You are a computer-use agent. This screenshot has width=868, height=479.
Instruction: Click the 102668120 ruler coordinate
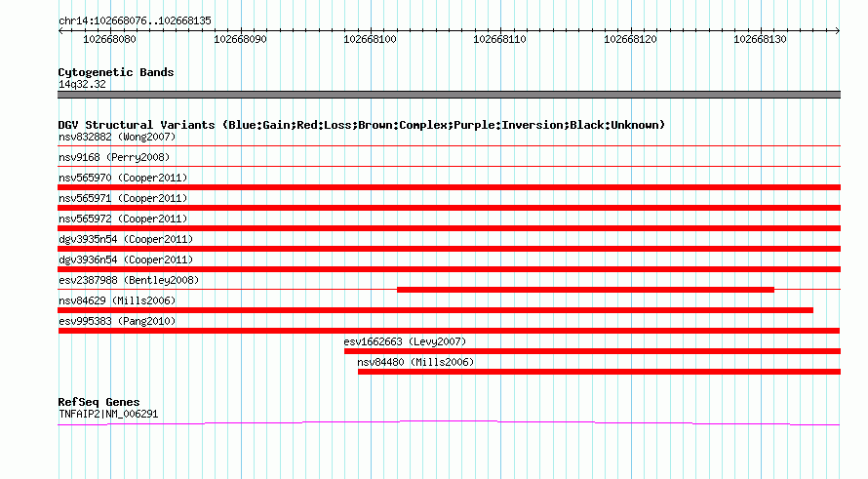point(630,39)
